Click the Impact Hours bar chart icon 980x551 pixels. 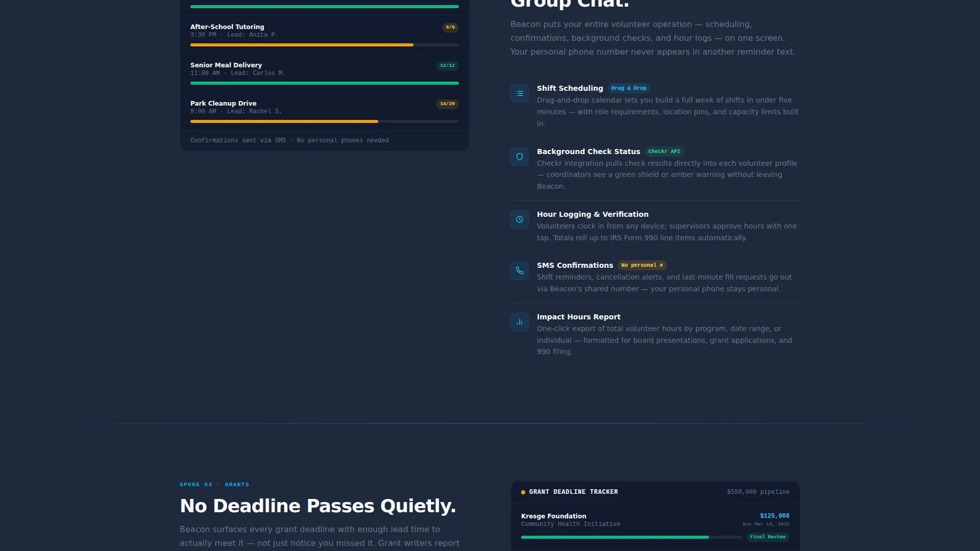[x=520, y=322]
